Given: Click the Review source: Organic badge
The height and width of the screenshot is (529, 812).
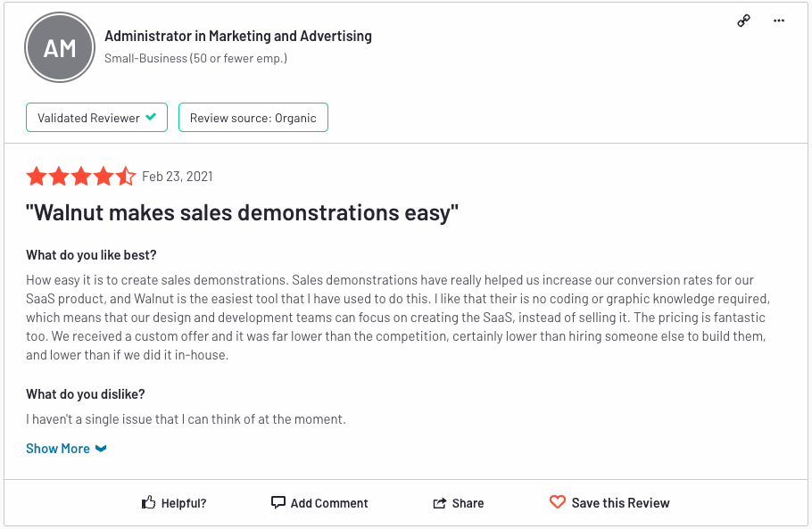Looking at the screenshot, I should click(253, 118).
